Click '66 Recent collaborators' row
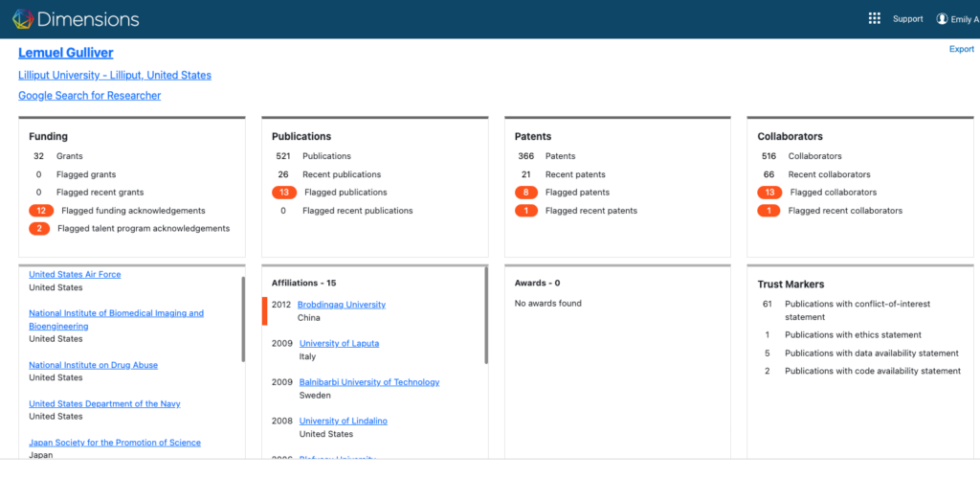 [815, 174]
